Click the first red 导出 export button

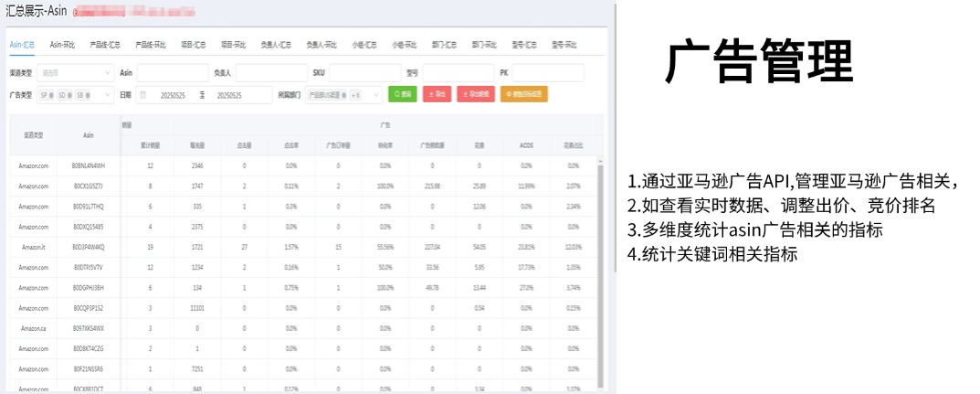click(x=438, y=94)
